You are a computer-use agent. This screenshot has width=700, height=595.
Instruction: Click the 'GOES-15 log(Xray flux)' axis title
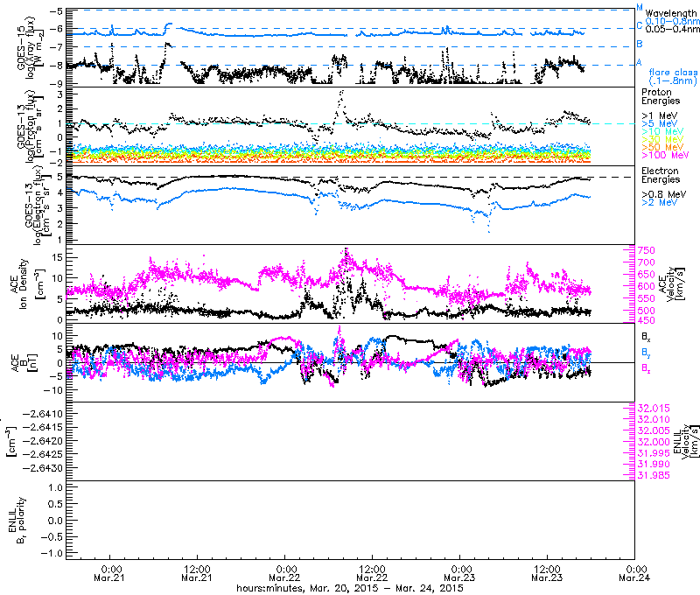pos(30,47)
